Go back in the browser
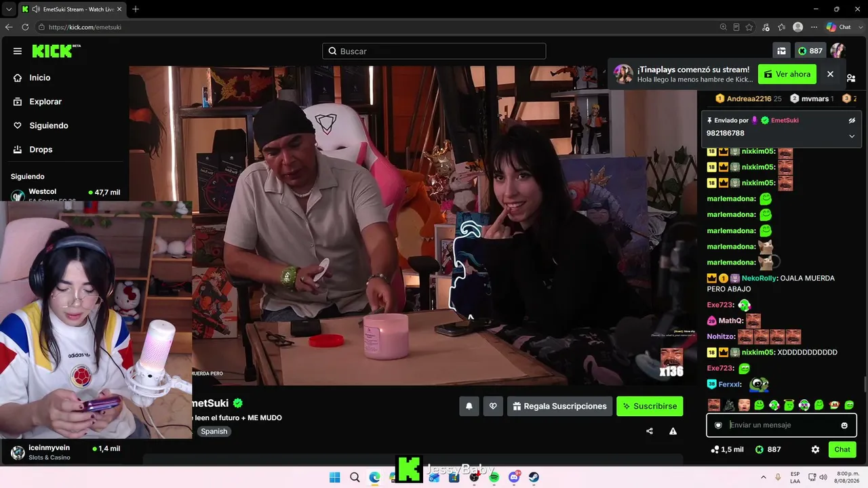This screenshot has height=488, width=868. coord(9,27)
